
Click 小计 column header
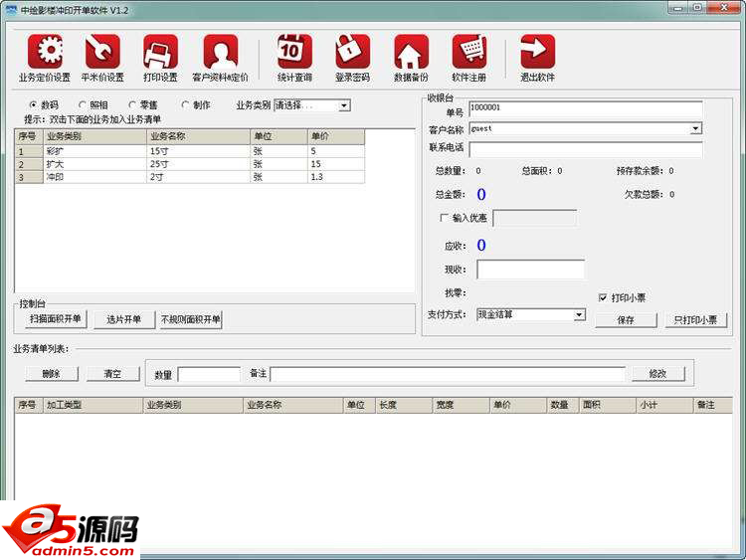pyautogui.click(x=664, y=405)
